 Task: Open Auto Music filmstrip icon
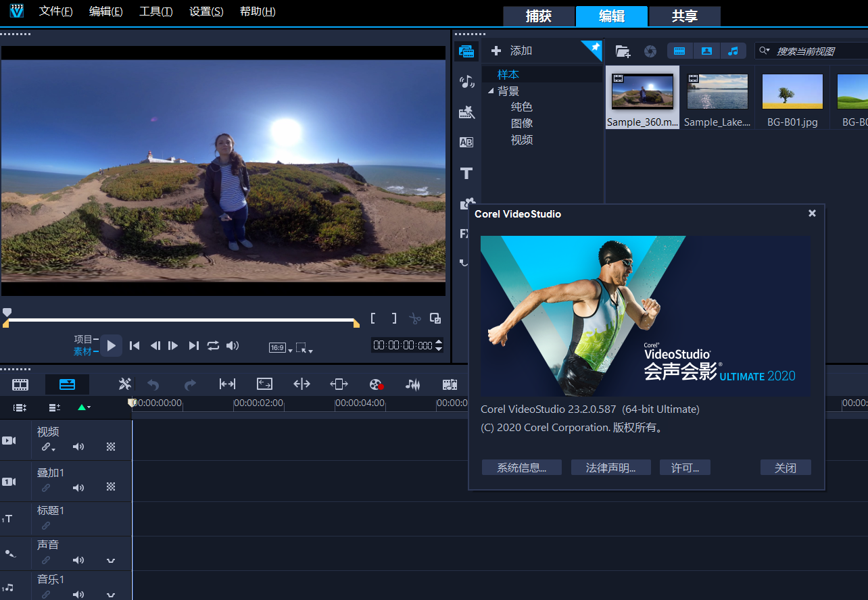tap(450, 384)
